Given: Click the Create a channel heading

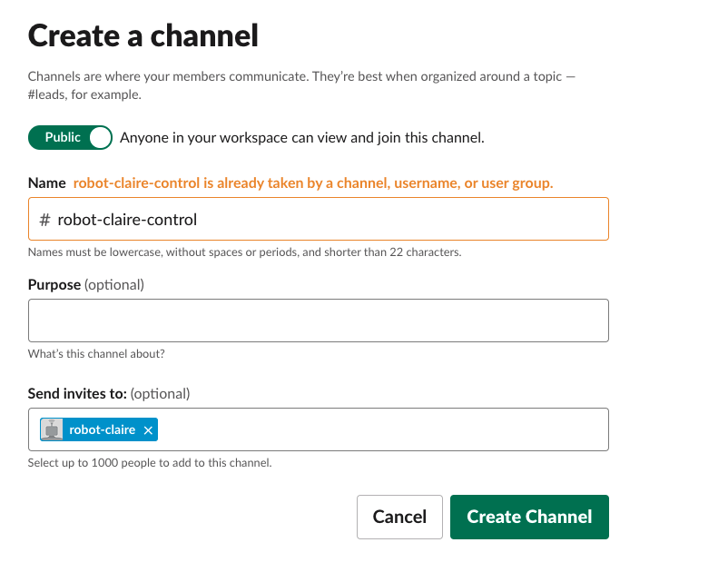Looking at the screenshot, I should 143,35.
